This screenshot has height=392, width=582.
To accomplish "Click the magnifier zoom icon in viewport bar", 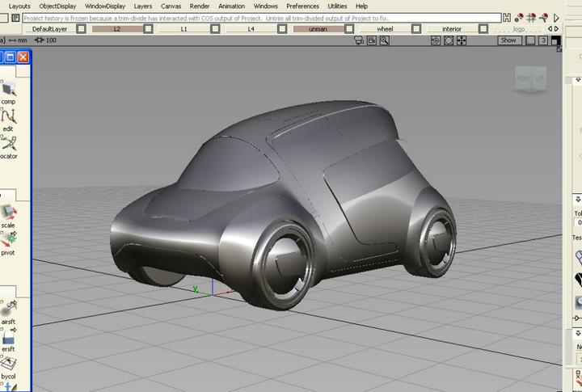I will click(386, 40).
